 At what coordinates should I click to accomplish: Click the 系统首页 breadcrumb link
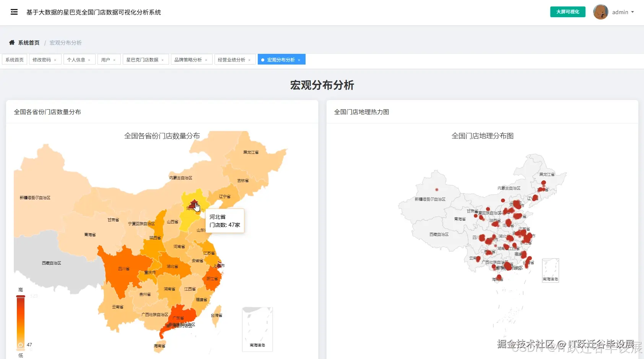point(28,42)
